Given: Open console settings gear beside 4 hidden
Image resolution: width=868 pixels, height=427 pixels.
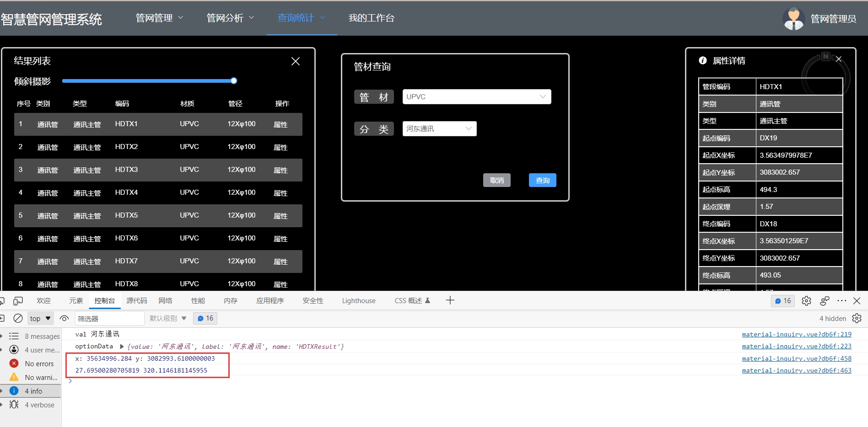Looking at the screenshot, I should 857,318.
